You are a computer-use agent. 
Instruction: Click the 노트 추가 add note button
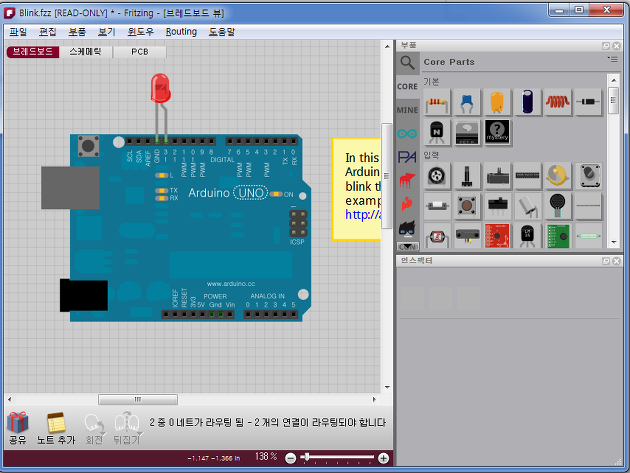pos(56,428)
